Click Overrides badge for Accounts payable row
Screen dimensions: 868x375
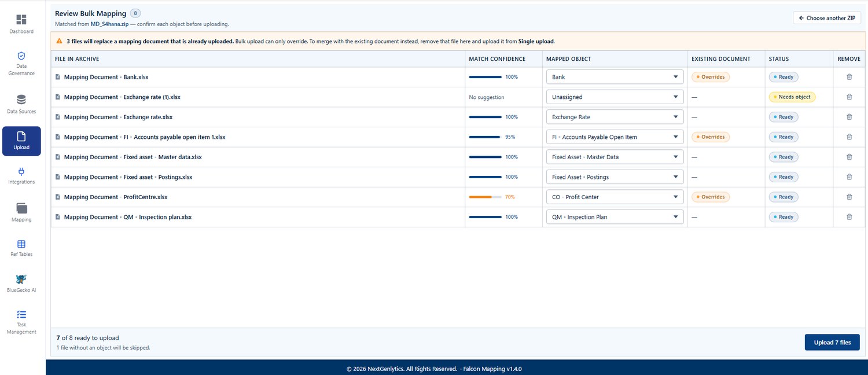point(711,137)
